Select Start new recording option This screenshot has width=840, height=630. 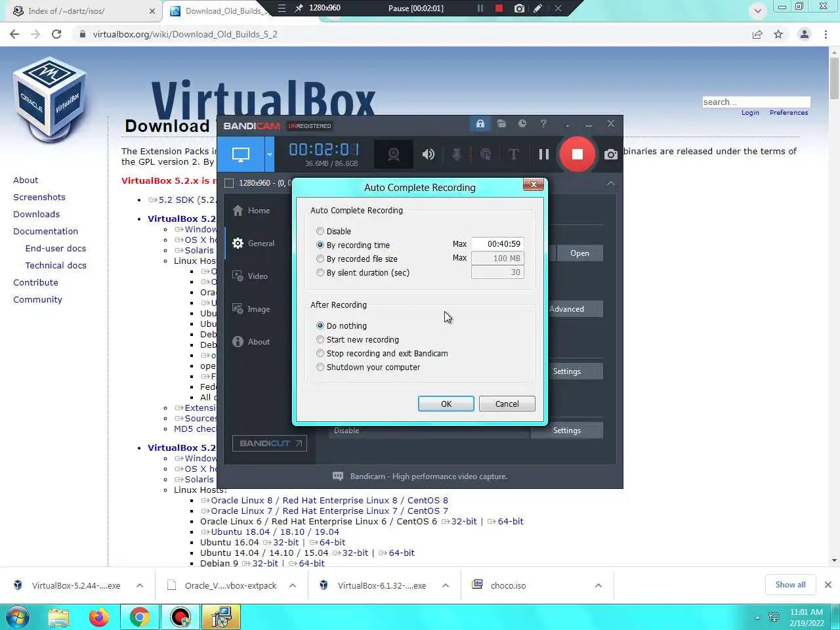[x=358, y=339]
